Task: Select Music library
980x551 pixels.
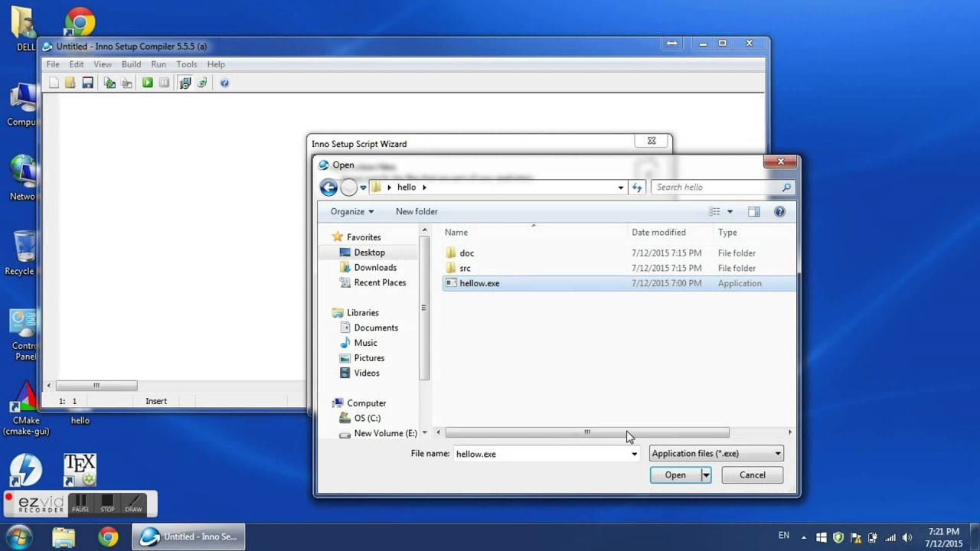Action: point(365,343)
